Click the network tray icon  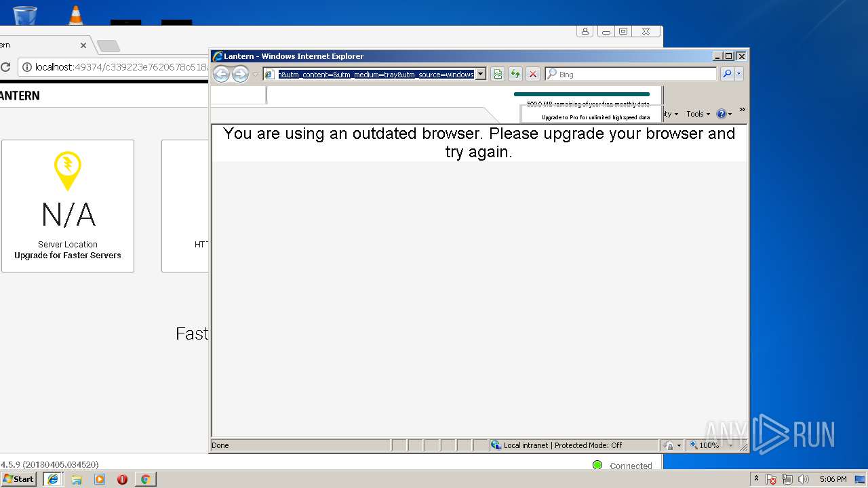click(x=787, y=479)
